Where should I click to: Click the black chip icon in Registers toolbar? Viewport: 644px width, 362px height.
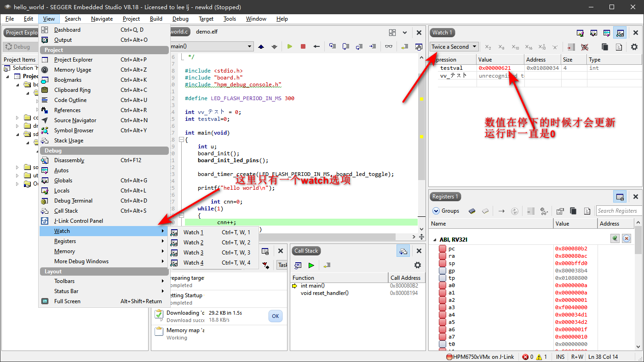472,211
